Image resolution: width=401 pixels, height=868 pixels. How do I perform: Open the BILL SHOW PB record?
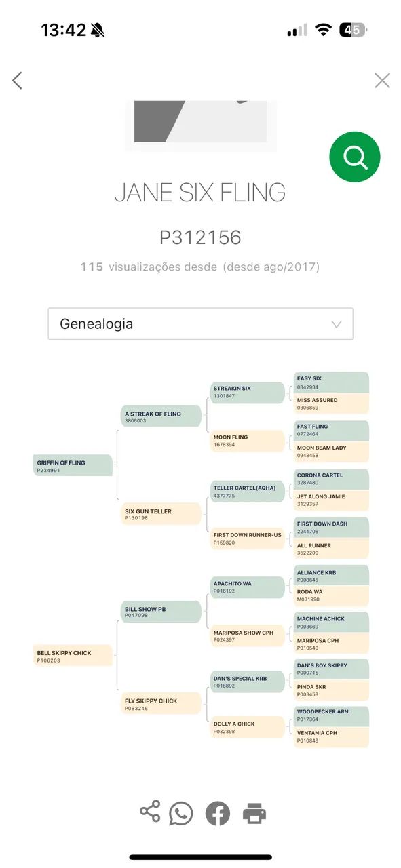160,612
